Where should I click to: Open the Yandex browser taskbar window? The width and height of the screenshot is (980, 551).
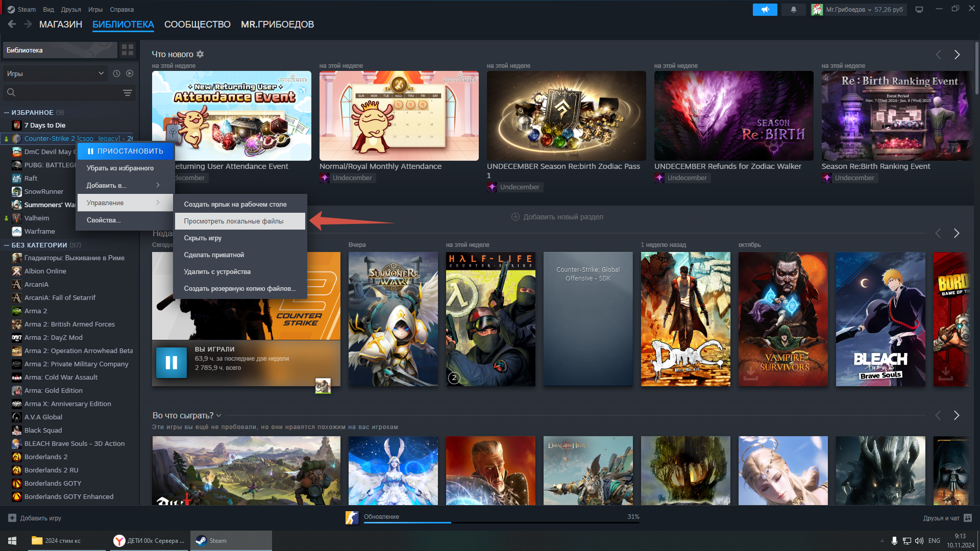[x=148, y=541]
